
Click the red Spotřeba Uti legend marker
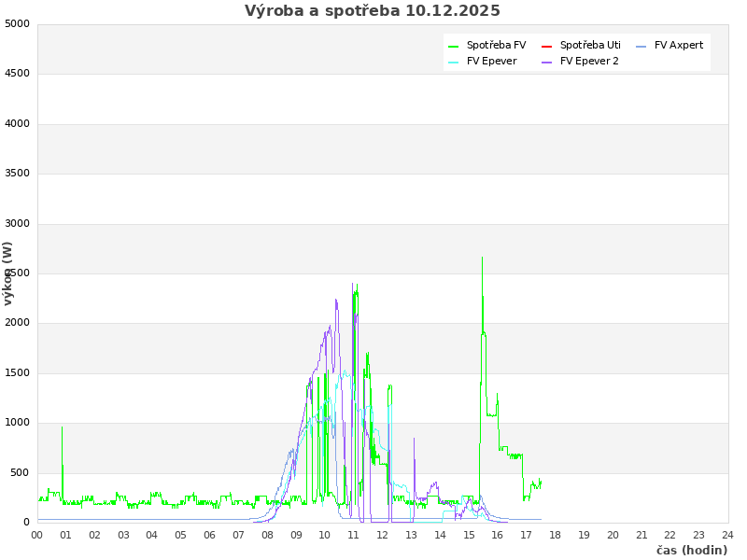(547, 46)
